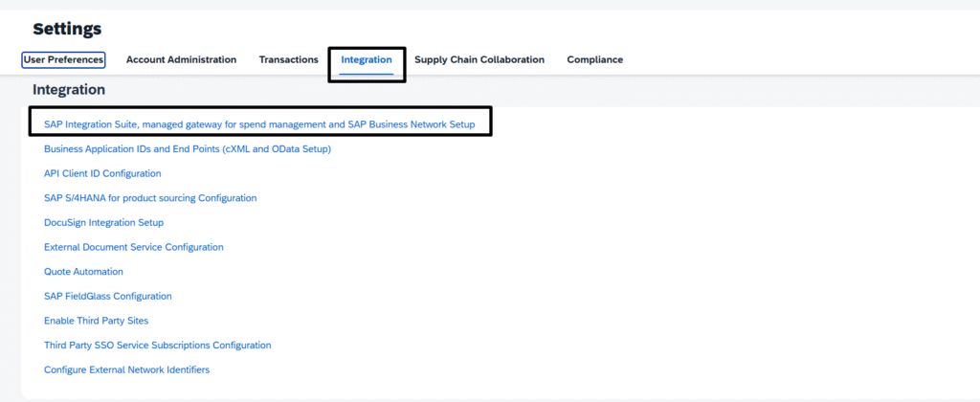Open the User Preferences tab
The height and width of the screenshot is (402, 980).
pos(63,59)
